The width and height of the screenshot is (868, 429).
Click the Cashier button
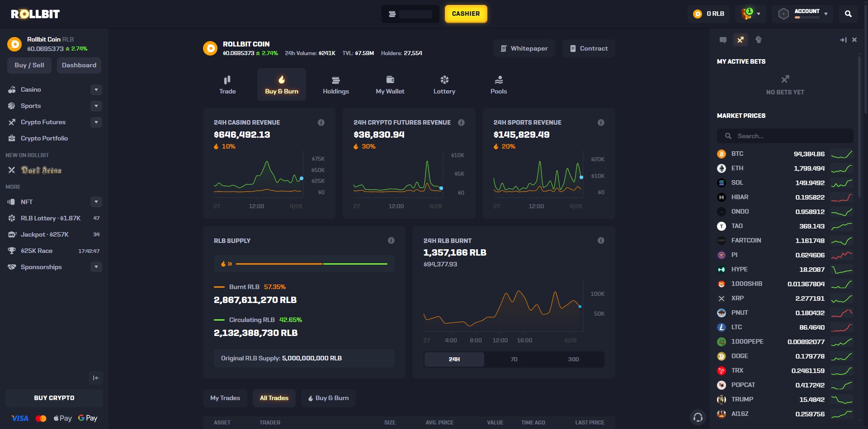coord(466,14)
